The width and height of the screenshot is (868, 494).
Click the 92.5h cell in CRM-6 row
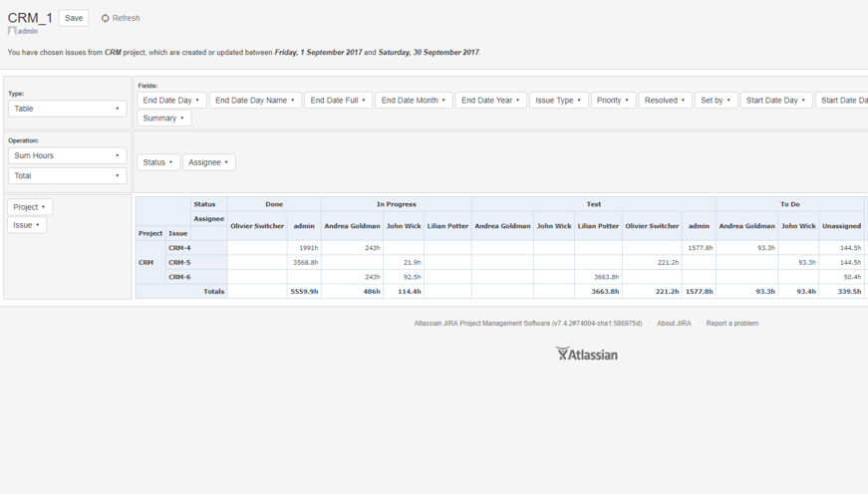tap(404, 277)
